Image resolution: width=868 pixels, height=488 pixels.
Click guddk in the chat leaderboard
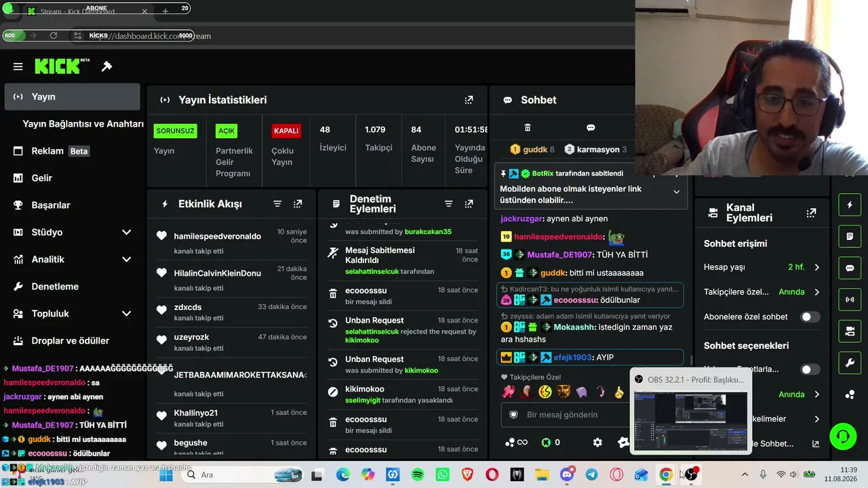535,149
